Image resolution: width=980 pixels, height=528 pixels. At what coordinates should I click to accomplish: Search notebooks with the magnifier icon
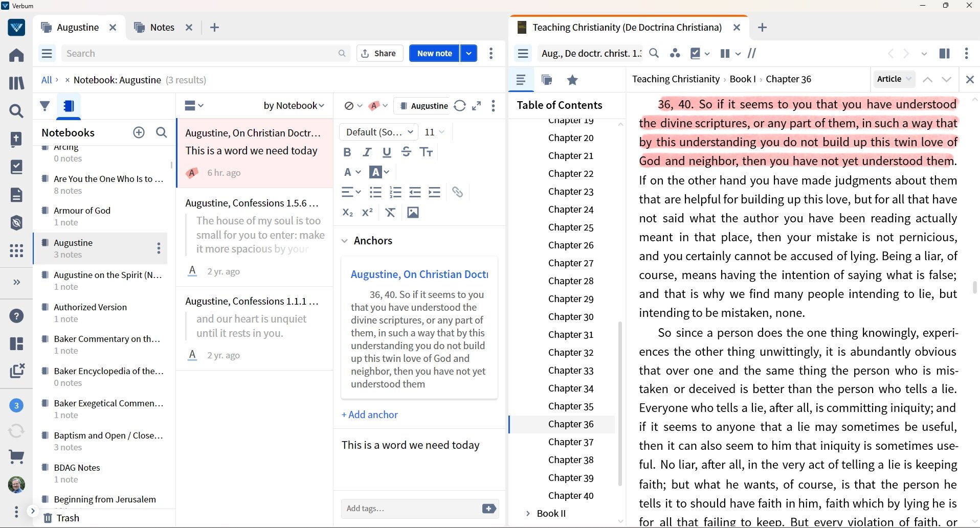pyautogui.click(x=161, y=132)
